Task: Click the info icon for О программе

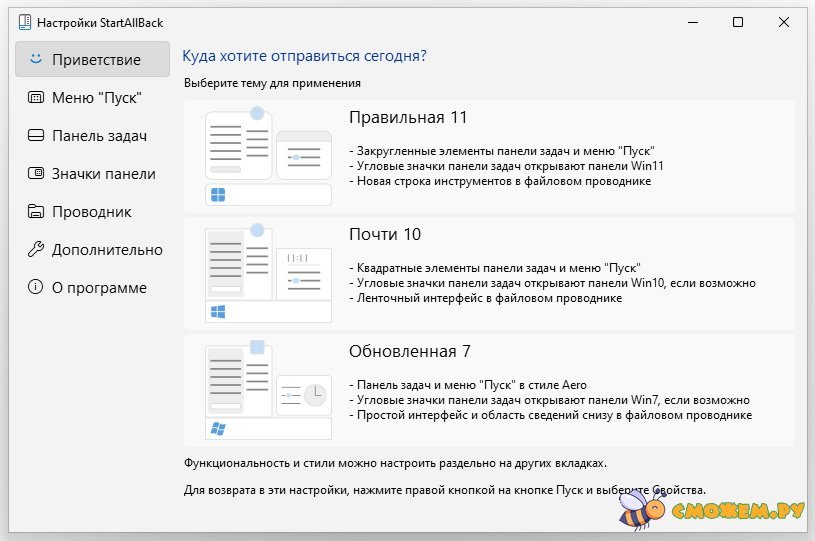Action: [36, 287]
